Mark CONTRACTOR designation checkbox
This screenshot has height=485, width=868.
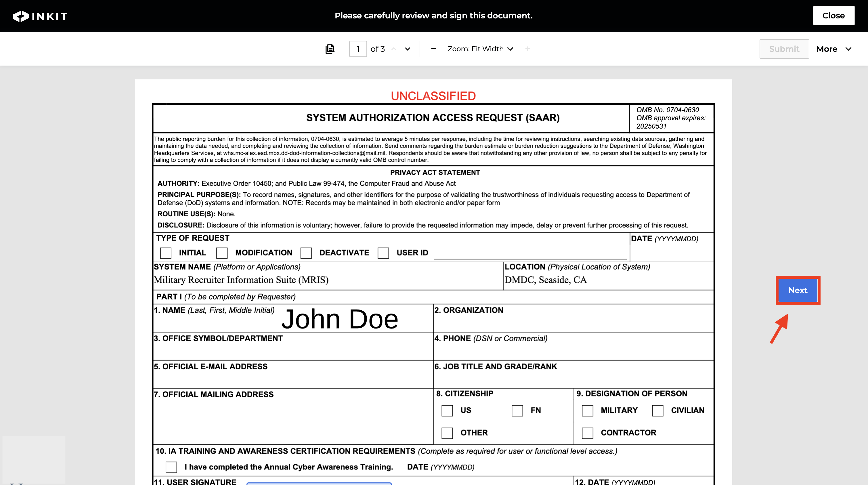[587, 433]
